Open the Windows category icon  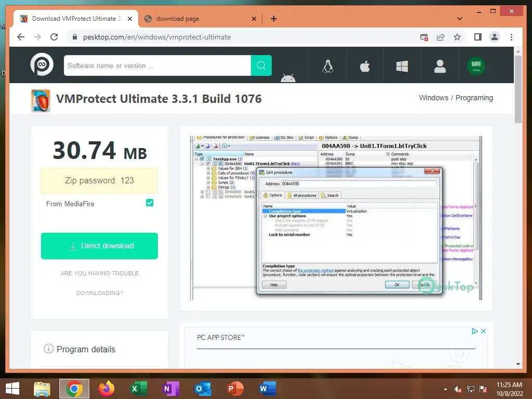402,66
